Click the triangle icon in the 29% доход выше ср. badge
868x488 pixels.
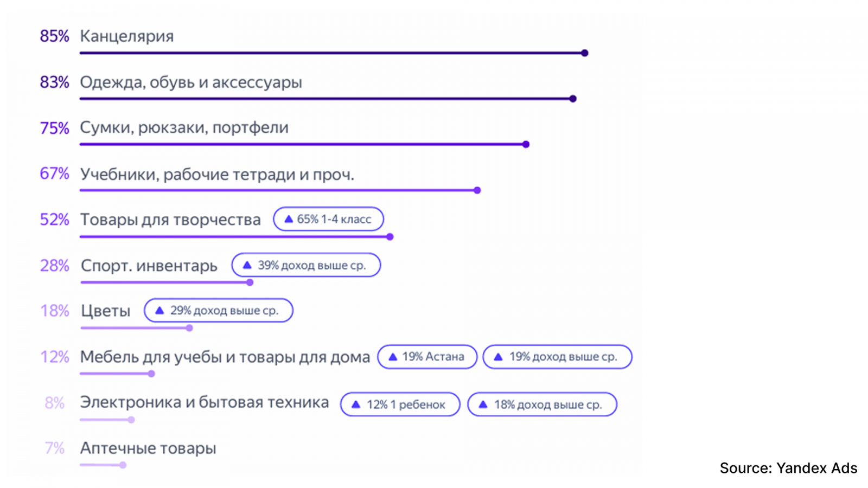[159, 311]
